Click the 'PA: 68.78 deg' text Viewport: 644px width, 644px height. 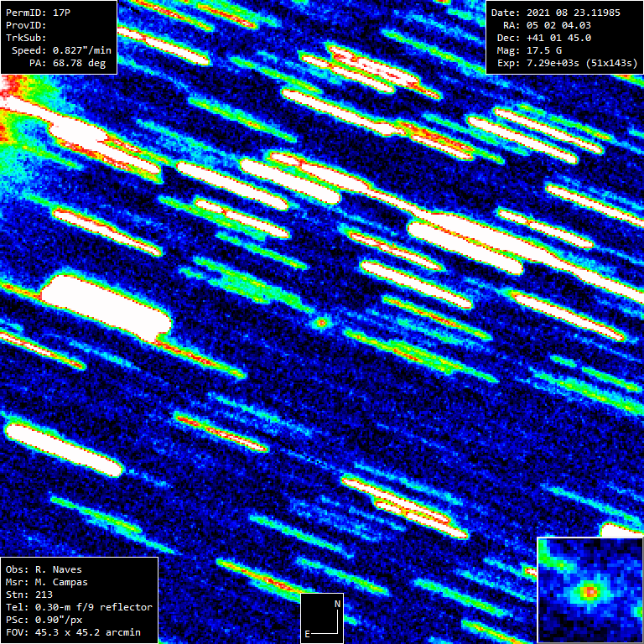point(67,63)
